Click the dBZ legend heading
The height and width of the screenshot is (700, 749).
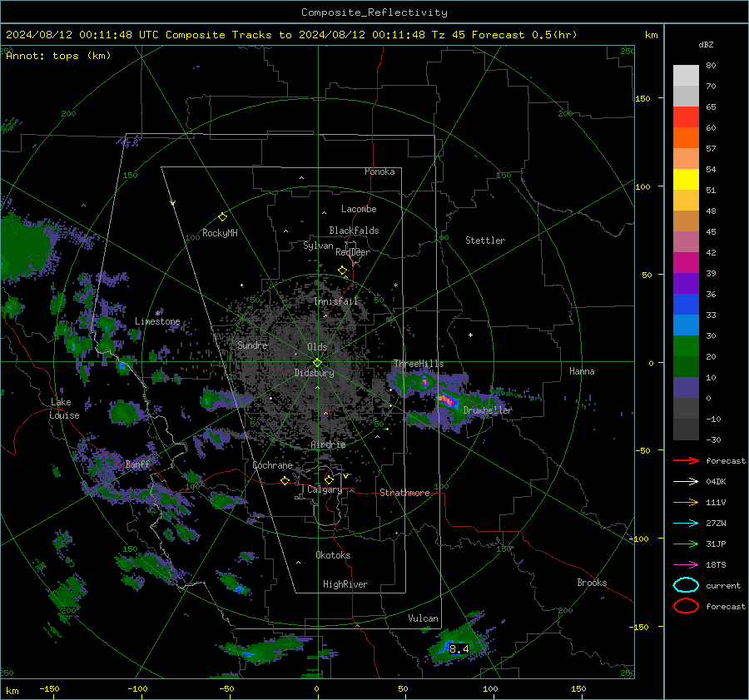706,45
